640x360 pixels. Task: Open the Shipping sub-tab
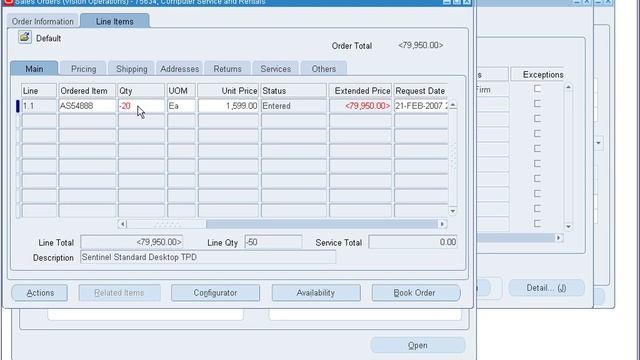(131, 69)
